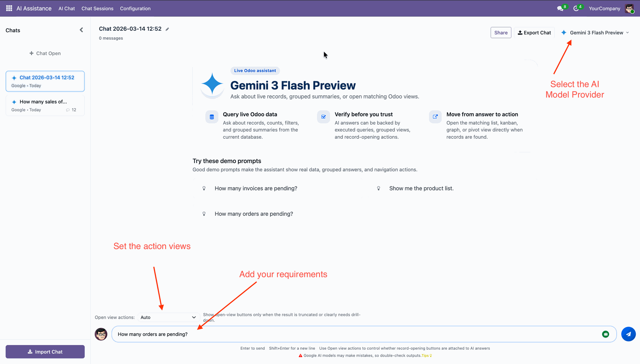Screen dimensions: 640x364
Task: Click the Tips lightbulb link
Action: (x=426, y=356)
